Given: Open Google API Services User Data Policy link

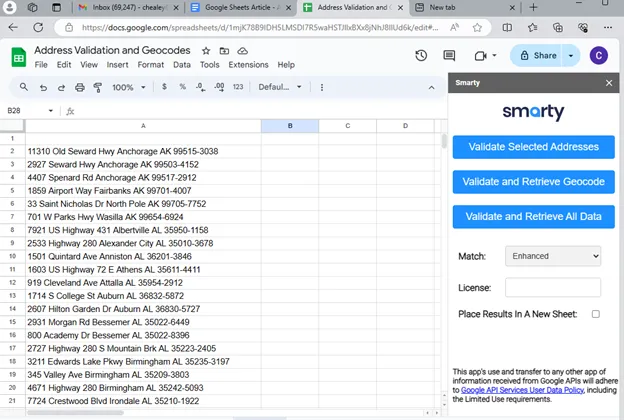Looking at the screenshot, I should (524, 391).
